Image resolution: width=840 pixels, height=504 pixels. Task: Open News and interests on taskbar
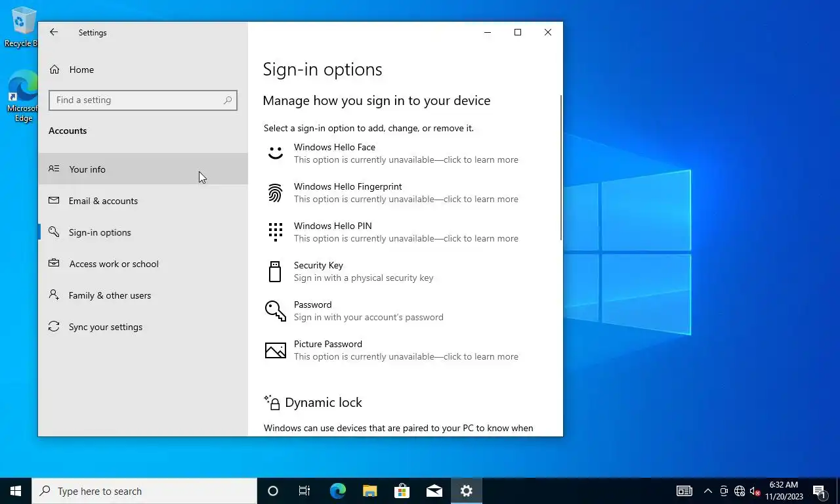point(684,491)
